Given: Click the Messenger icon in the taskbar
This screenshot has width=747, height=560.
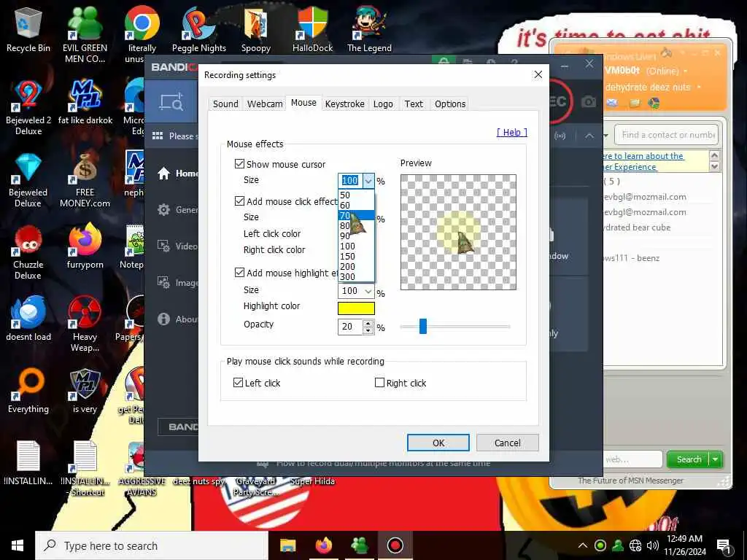Looking at the screenshot, I should pyautogui.click(x=359, y=545).
